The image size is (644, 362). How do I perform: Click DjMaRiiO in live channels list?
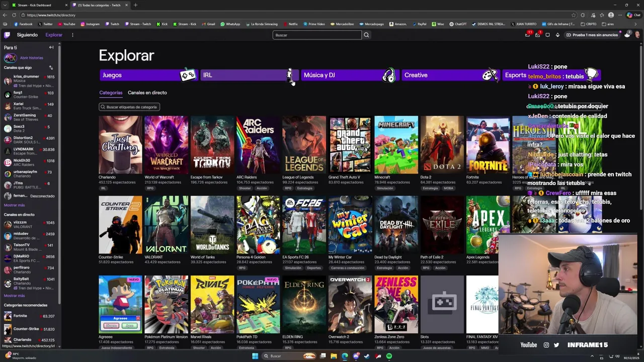click(29, 258)
